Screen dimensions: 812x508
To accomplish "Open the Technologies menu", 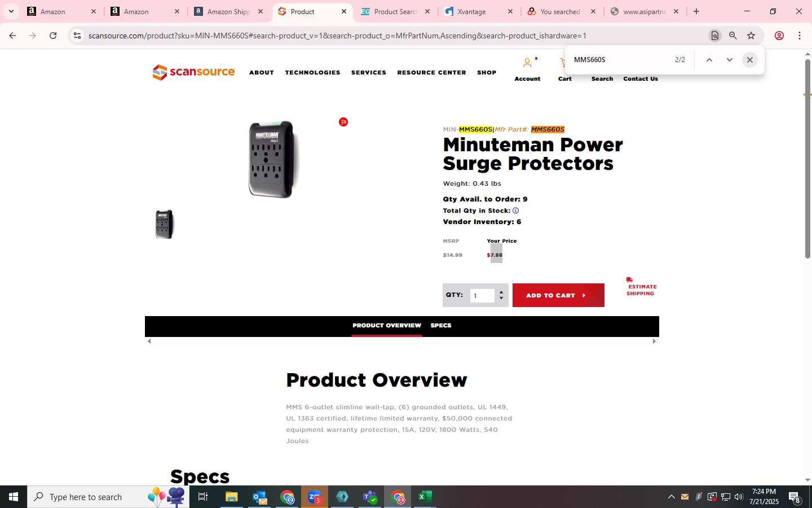I will [x=312, y=72].
